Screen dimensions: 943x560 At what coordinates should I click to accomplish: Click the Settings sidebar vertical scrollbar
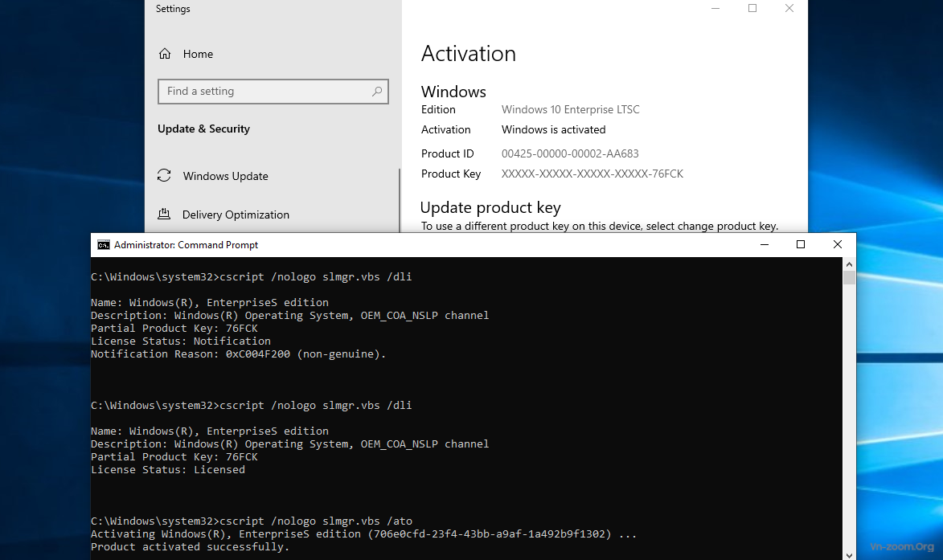[400, 200]
